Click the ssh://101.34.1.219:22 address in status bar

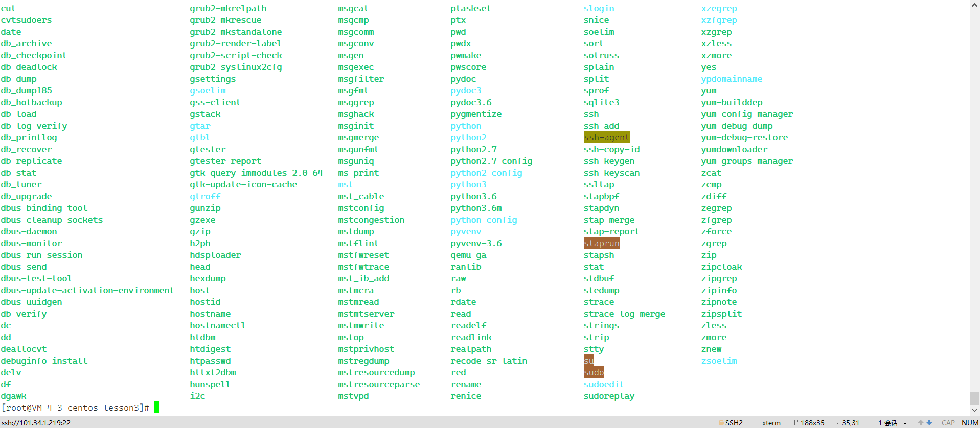[x=36, y=423]
